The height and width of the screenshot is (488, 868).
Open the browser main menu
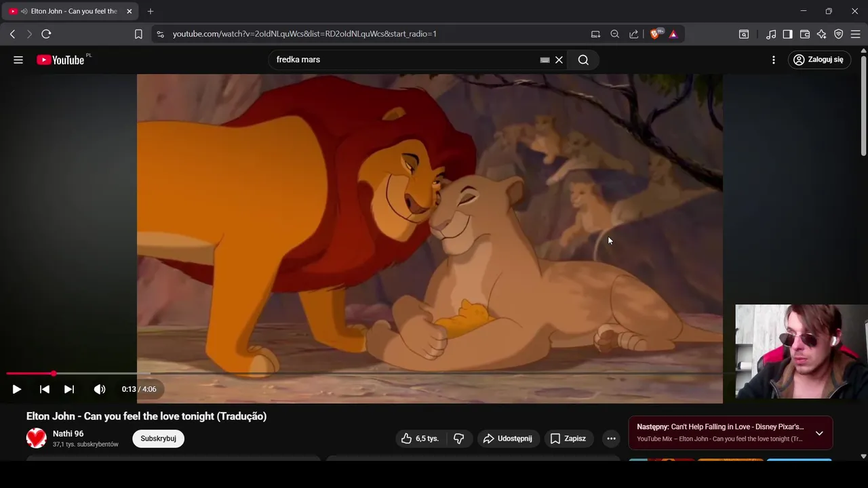click(855, 34)
